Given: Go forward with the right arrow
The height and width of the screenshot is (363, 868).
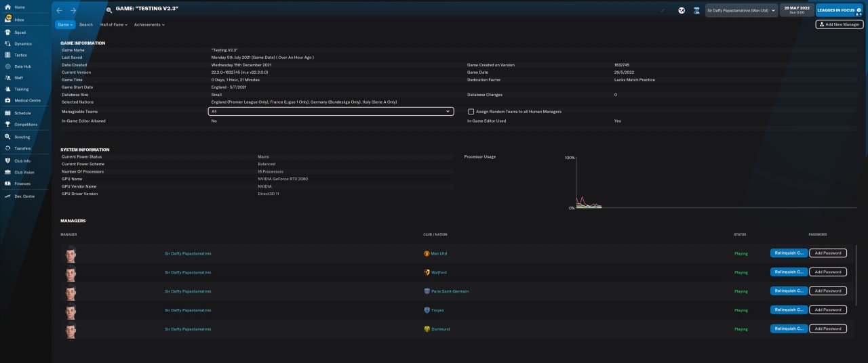Looking at the screenshot, I should tap(73, 11).
